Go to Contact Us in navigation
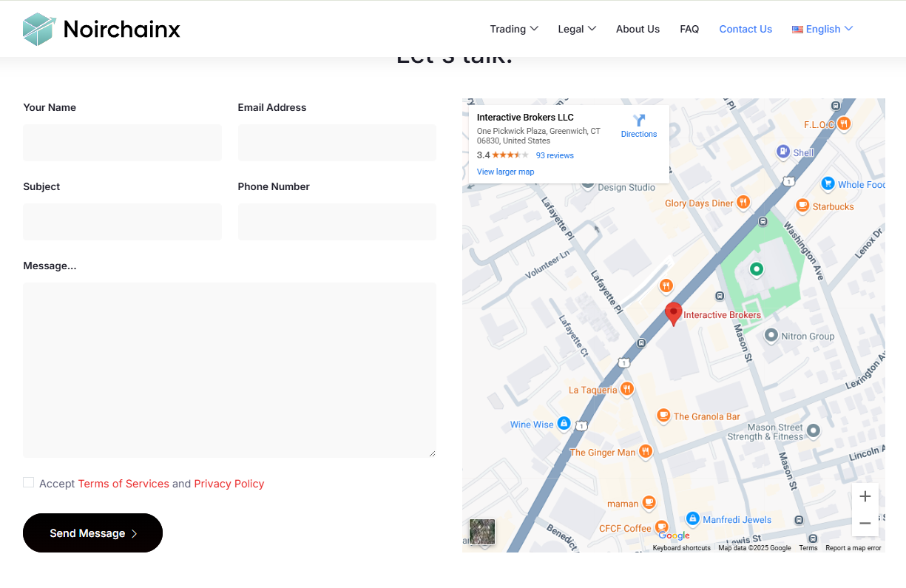This screenshot has height=588, width=906. coord(746,29)
